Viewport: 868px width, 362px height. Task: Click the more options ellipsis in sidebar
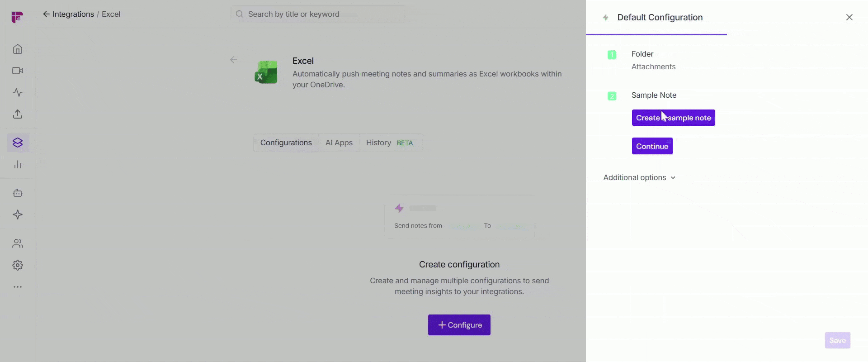coord(18,287)
